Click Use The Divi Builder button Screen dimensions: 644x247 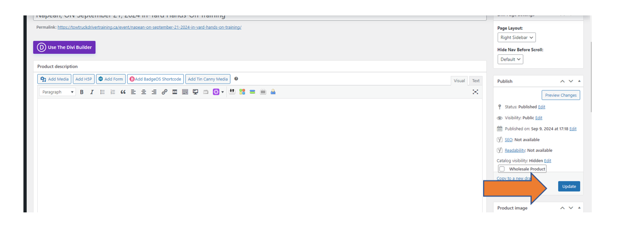click(64, 47)
